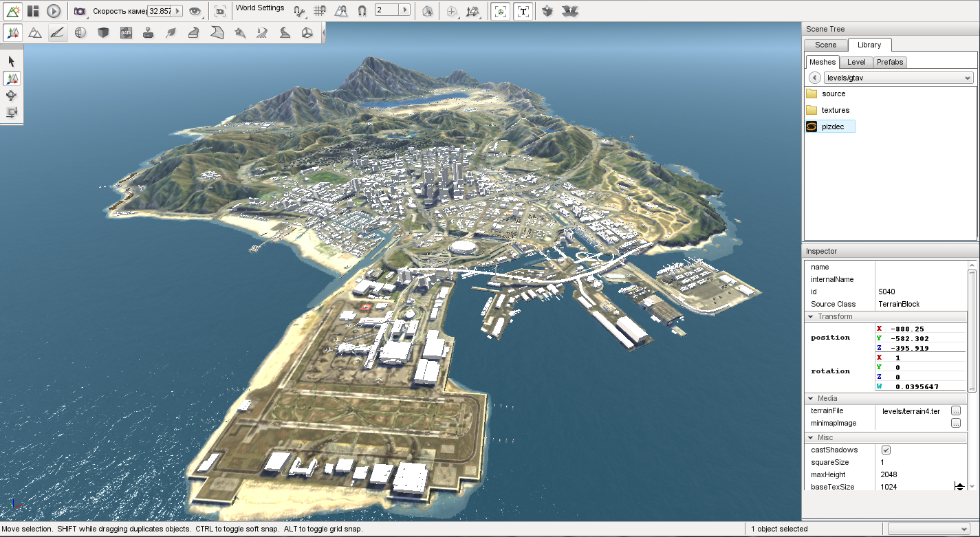Toggle the object icons render button
The image size is (980, 537).
click(501, 11)
